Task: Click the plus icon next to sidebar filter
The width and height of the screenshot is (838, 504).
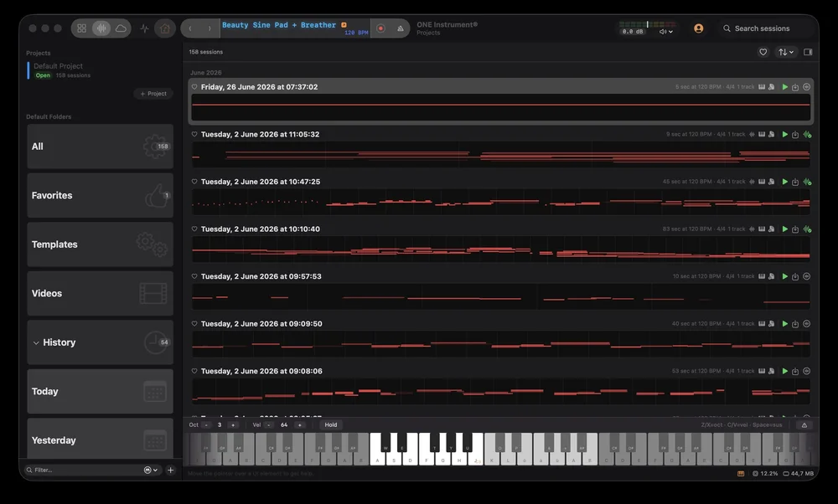Action: click(x=170, y=470)
